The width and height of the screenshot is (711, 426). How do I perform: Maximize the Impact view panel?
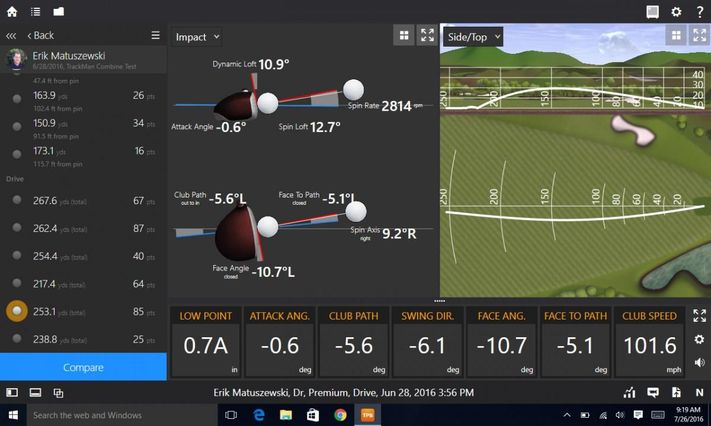(427, 36)
